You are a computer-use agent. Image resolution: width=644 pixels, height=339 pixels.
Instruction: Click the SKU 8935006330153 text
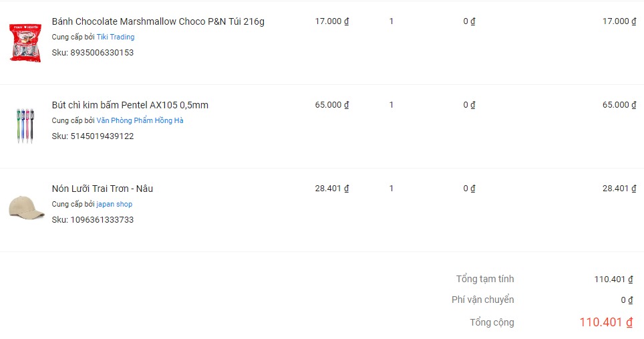click(x=92, y=53)
